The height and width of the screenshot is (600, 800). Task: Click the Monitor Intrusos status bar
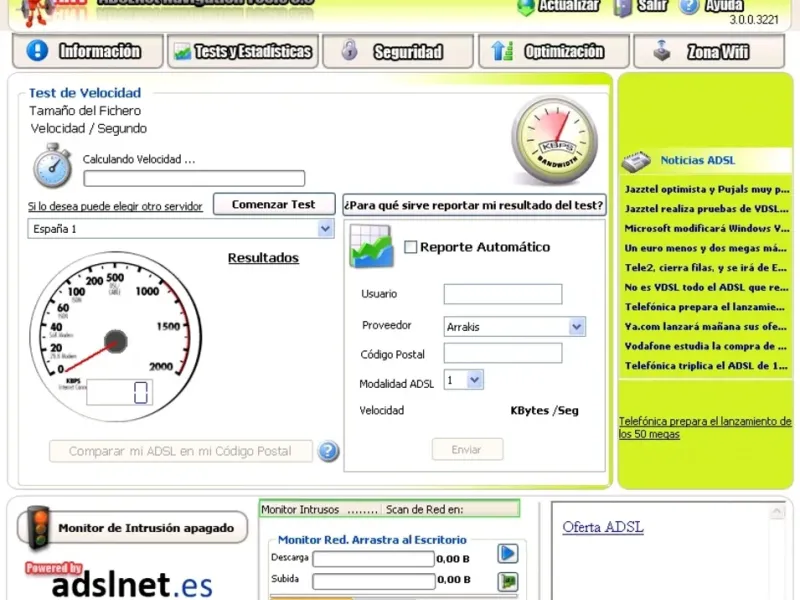(389, 509)
